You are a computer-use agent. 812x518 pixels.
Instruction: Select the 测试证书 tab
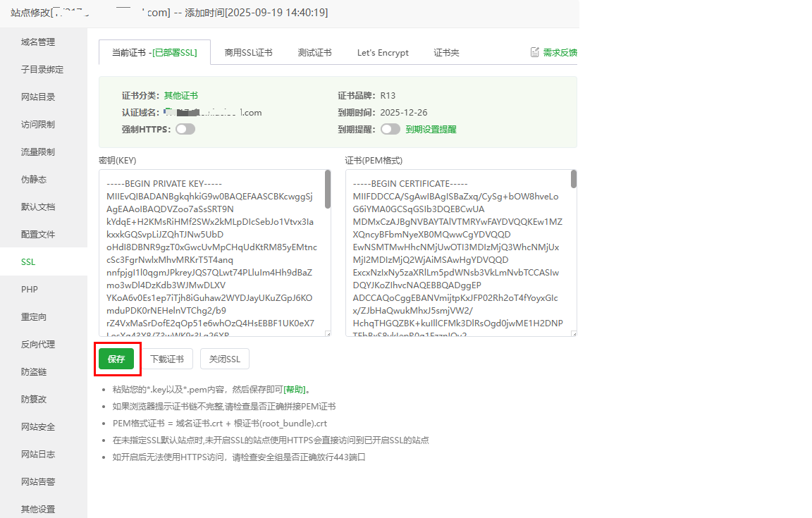[x=314, y=53]
